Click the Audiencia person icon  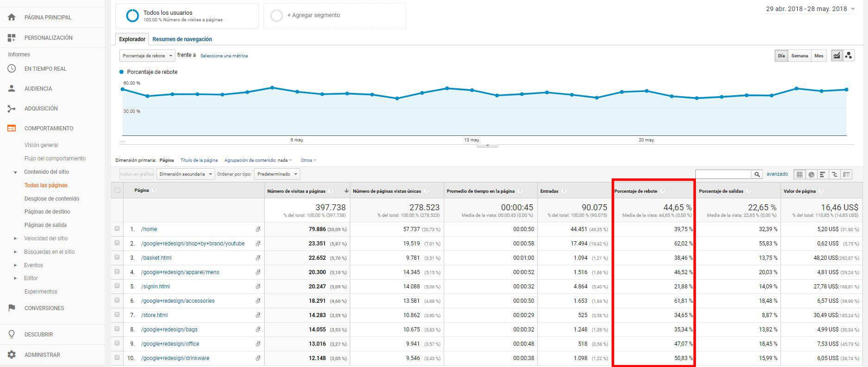click(x=12, y=88)
